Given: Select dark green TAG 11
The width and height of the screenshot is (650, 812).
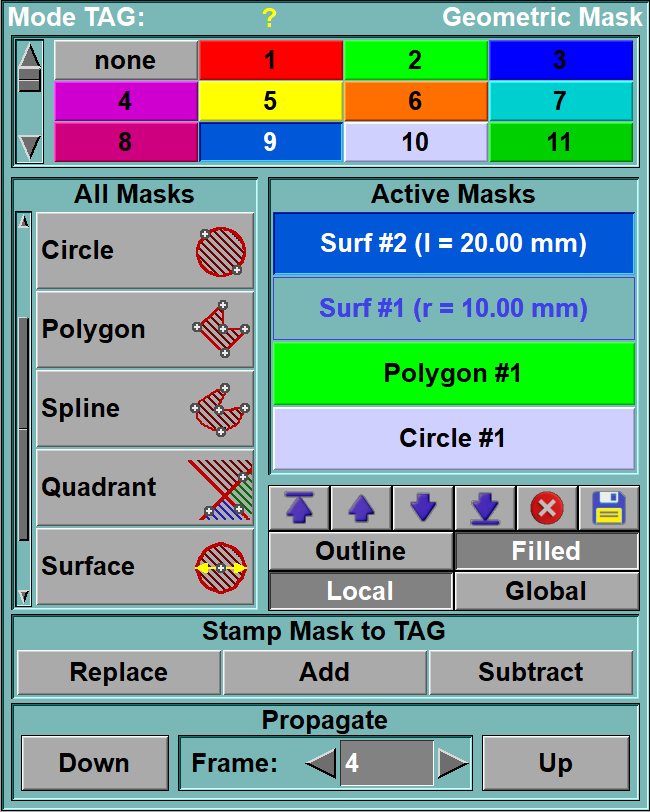Looking at the screenshot, I should (x=561, y=142).
